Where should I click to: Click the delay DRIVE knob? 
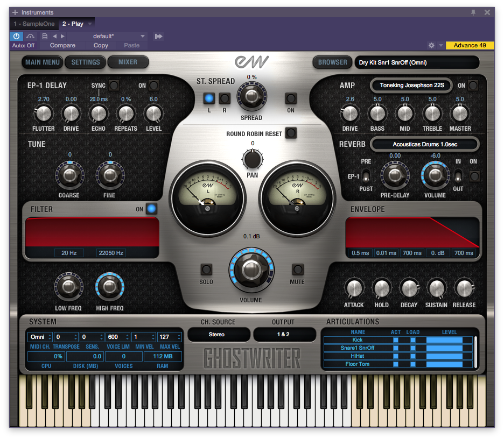point(71,114)
